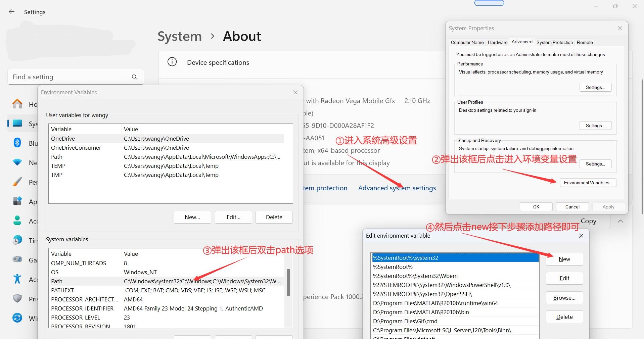Click New in Edit environment variable
This screenshot has width=644, height=339.
564,259
